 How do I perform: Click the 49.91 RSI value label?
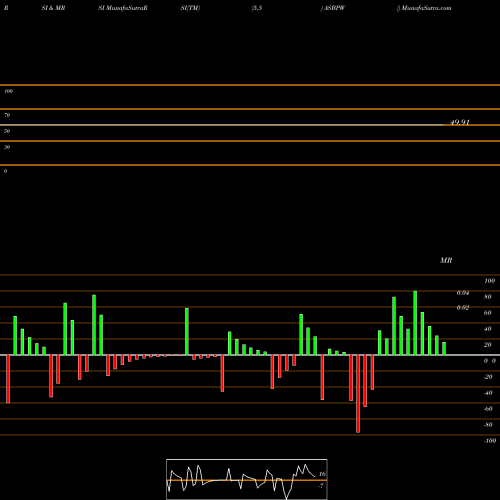coord(460,122)
